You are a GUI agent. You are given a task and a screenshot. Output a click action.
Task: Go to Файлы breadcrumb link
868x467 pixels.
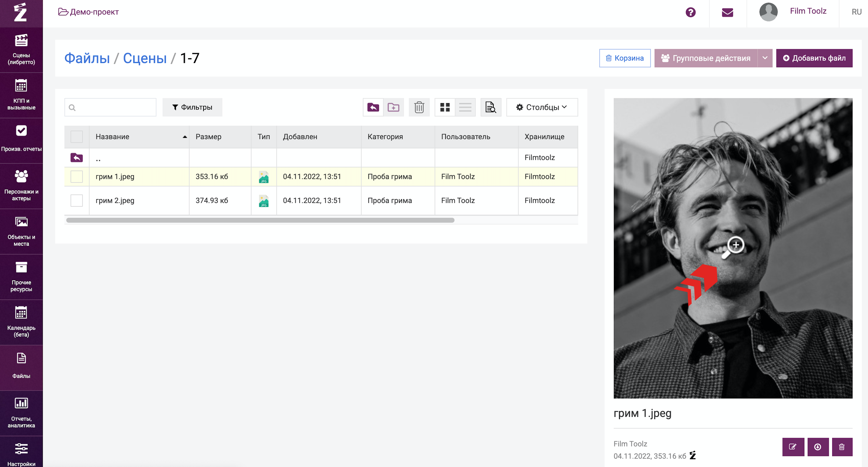pos(87,58)
